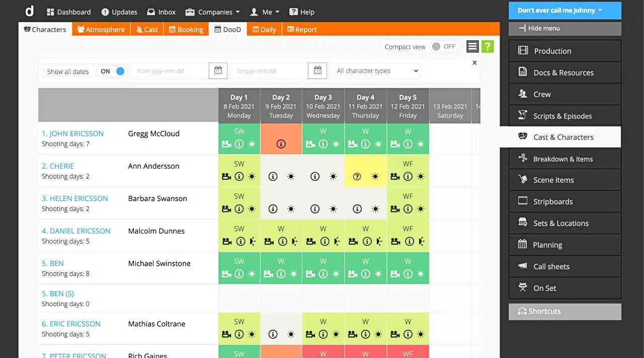This screenshot has width=644, height=358.
Task: Open Breakdown & Items sidebar section
Action: pos(565,159)
